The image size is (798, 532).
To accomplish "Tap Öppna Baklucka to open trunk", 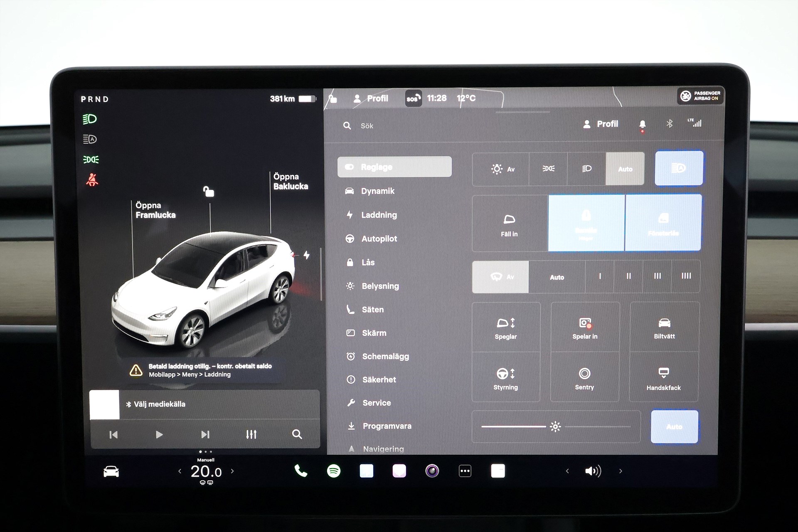I will (x=291, y=182).
